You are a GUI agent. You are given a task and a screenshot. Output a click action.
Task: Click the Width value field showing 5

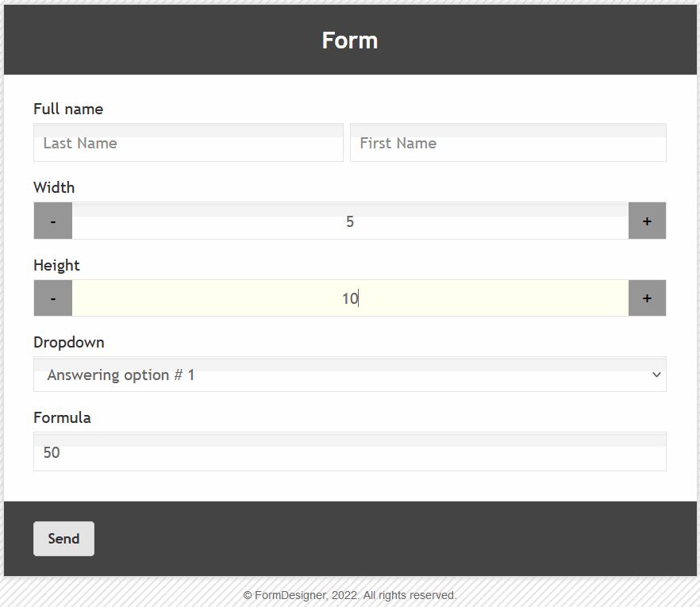point(350,222)
